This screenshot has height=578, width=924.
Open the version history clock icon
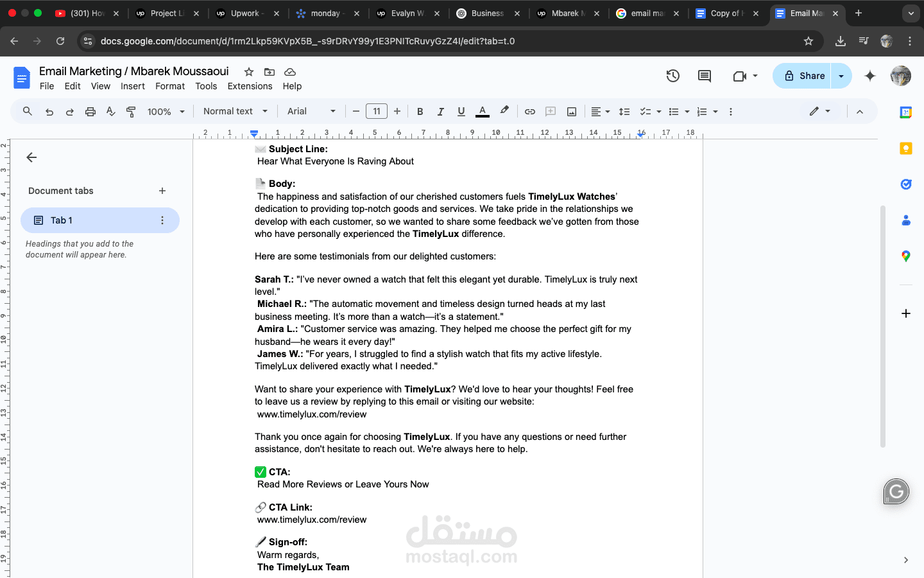(x=672, y=76)
